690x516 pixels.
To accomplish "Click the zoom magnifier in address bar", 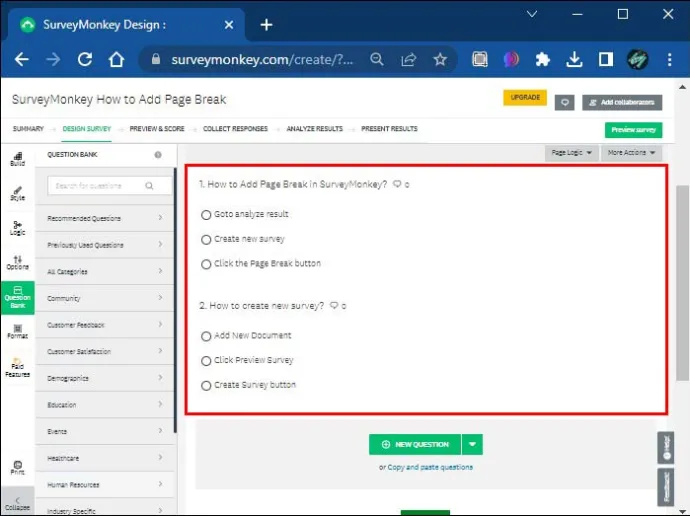I will coord(377,59).
